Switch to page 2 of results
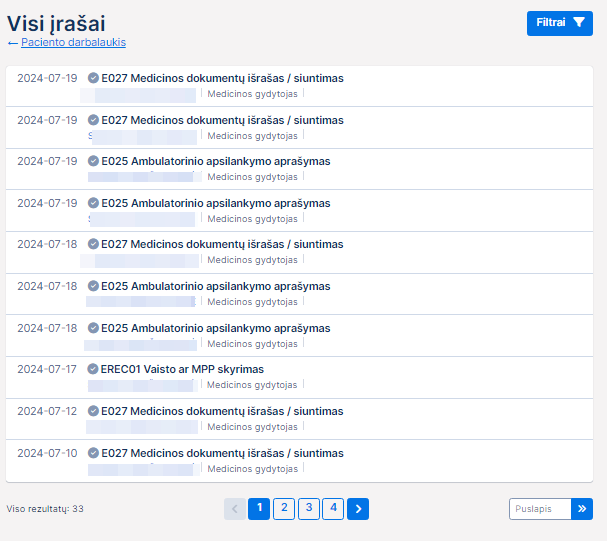The height and width of the screenshot is (541, 607). tap(284, 509)
